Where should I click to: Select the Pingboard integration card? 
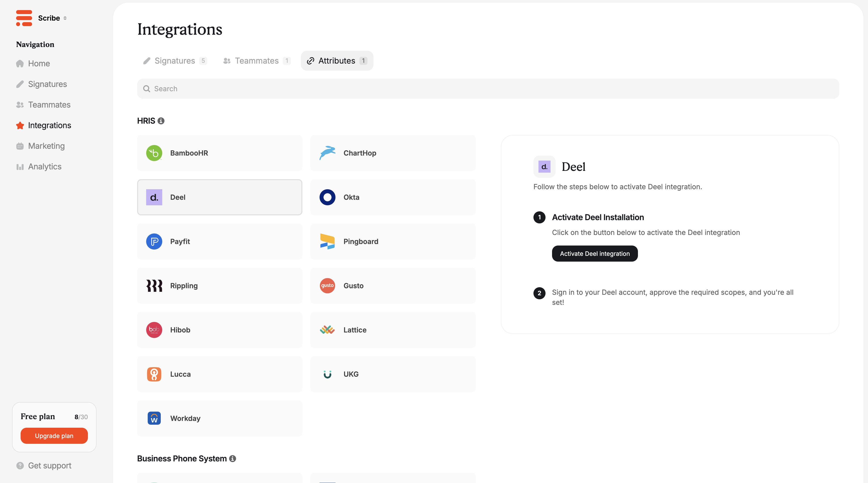pyautogui.click(x=393, y=241)
